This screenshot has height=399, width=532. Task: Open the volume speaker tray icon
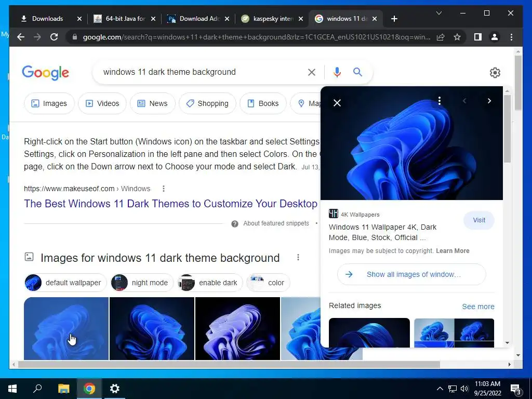pyautogui.click(x=464, y=389)
